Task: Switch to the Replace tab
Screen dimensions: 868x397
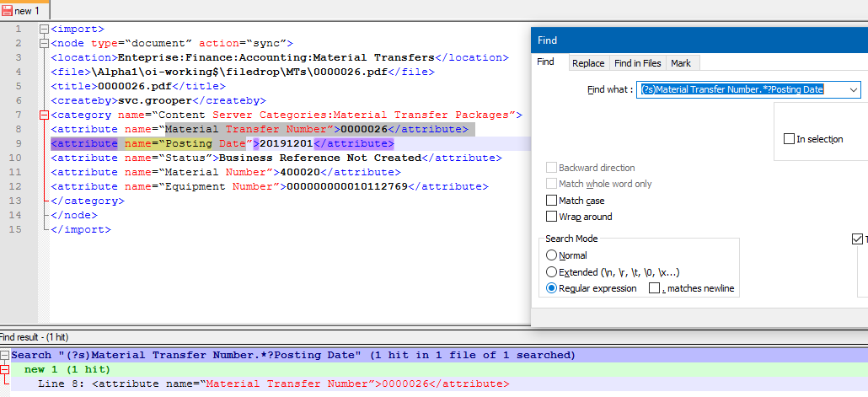Action: coord(588,63)
